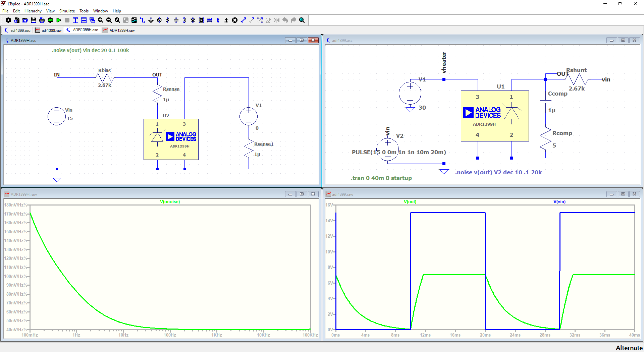Screen dimensions: 644x352
Task: Tile windows vertically from toolbar
Action: [x=75, y=20]
